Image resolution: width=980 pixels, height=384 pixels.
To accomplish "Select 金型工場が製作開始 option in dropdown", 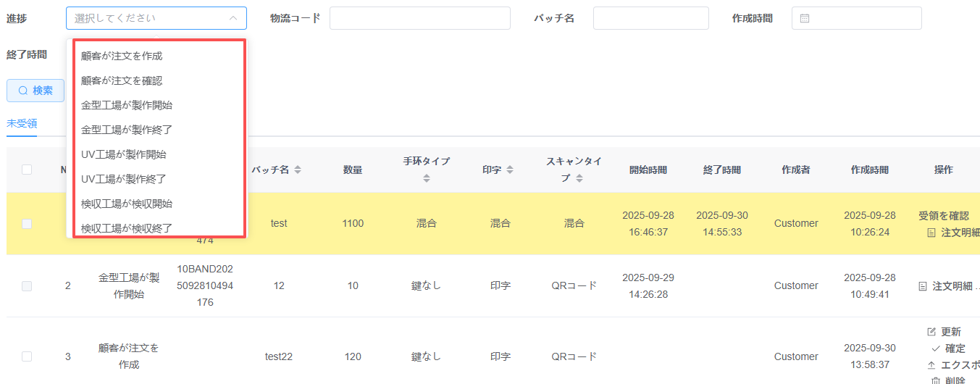I will 127,105.
